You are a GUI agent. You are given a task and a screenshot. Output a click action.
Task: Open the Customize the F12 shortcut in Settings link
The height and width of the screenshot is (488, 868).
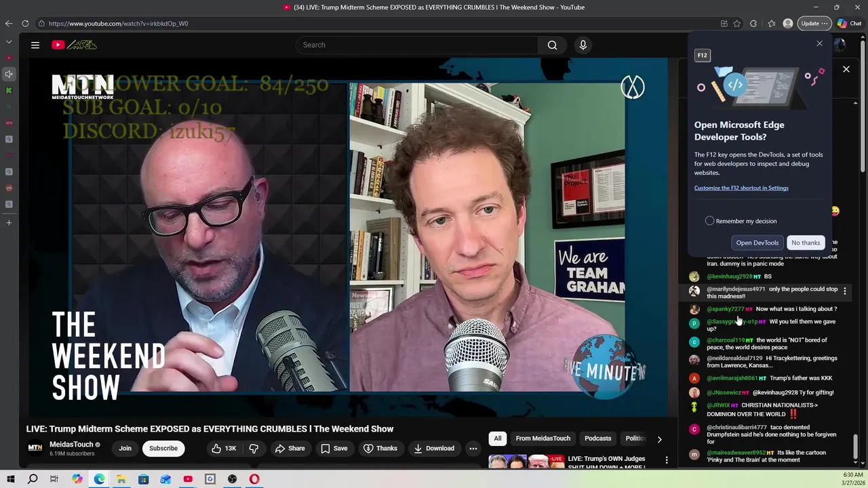point(741,188)
